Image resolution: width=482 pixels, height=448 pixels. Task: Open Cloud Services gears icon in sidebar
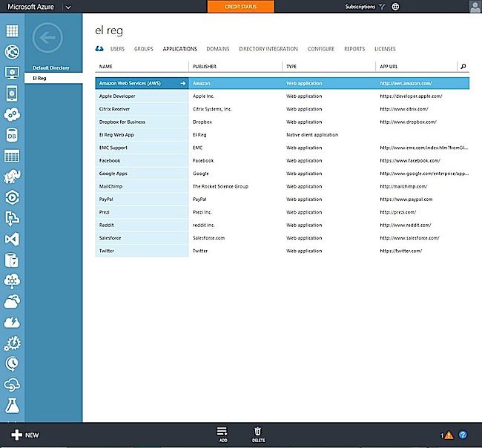pos(12,114)
